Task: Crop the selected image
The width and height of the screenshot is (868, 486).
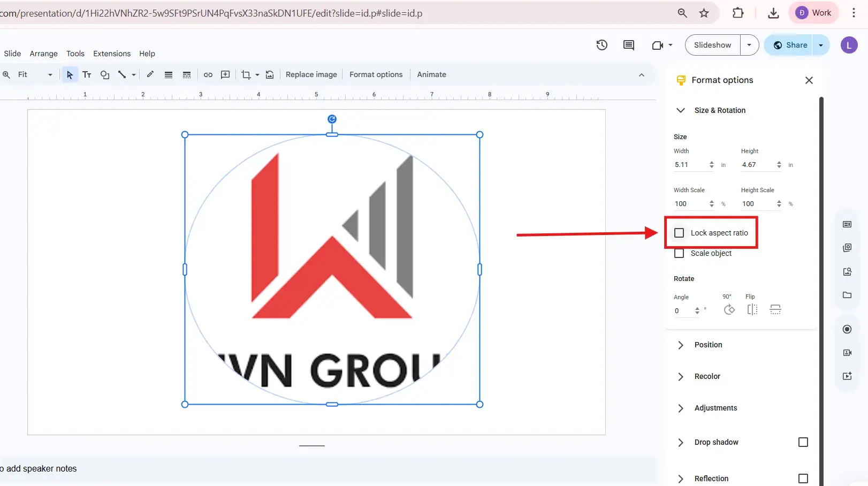Action: tap(247, 74)
